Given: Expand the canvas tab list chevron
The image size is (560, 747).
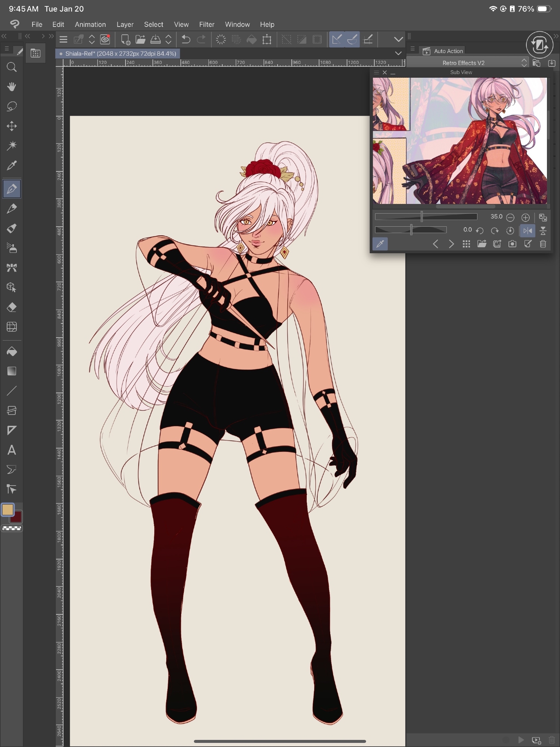Looking at the screenshot, I should [398, 53].
